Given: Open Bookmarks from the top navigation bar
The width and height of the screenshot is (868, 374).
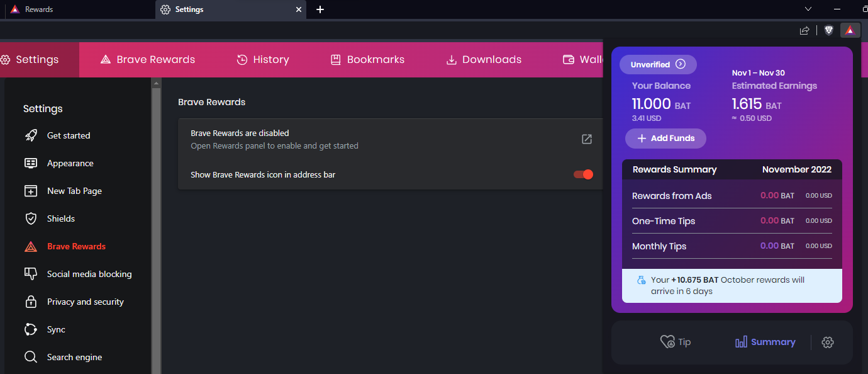Looking at the screenshot, I should (x=367, y=60).
